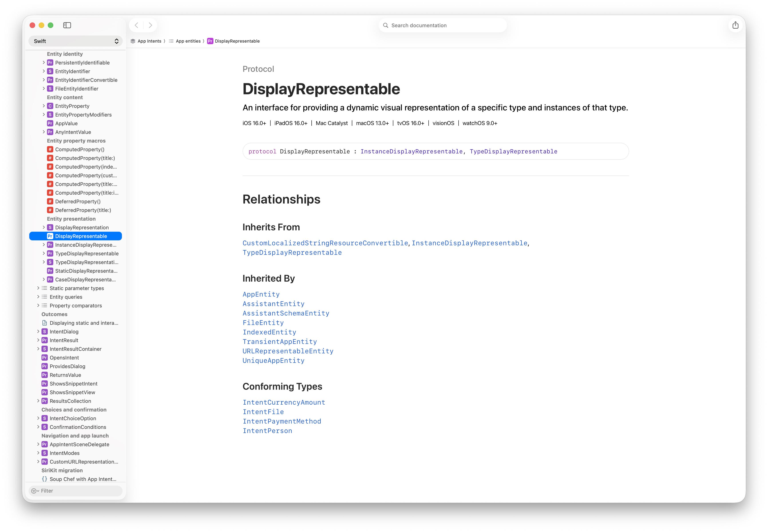The width and height of the screenshot is (768, 532).
Task: Click the Pr icon of StaticDisplayRepresenta… row
Action: tap(50, 271)
